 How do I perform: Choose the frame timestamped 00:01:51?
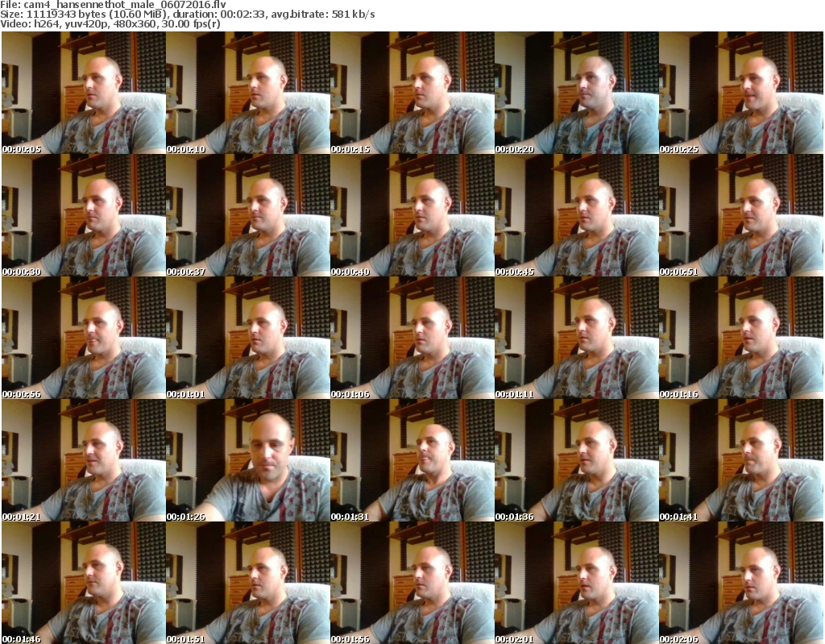pyautogui.click(x=248, y=583)
